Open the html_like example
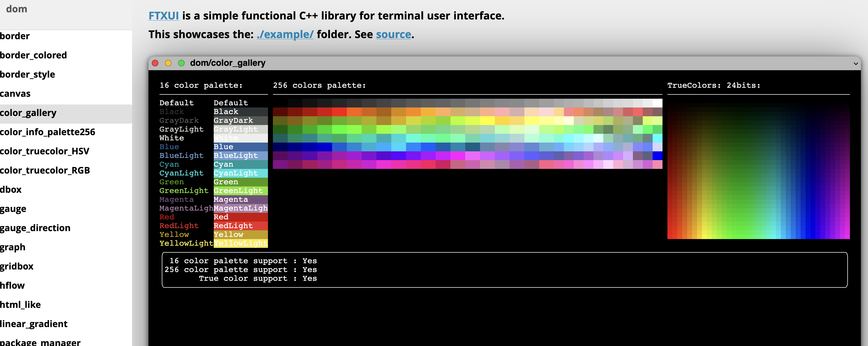The height and width of the screenshot is (346, 868). pyautogui.click(x=66, y=305)
